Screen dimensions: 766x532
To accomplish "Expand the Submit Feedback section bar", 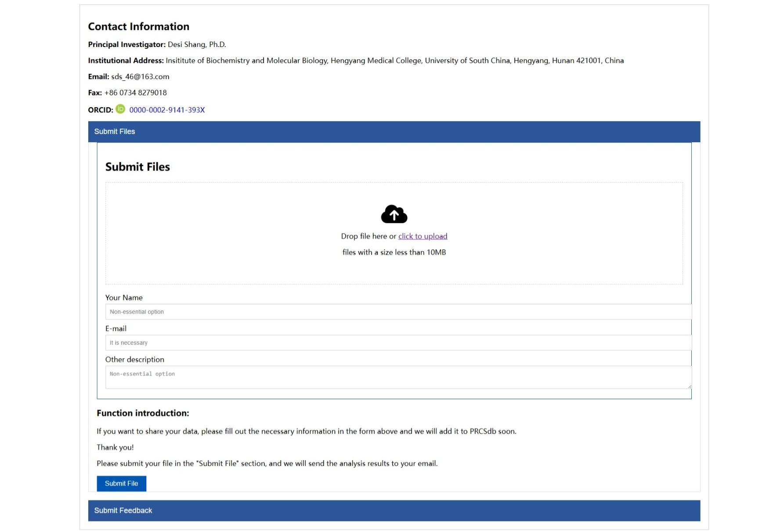I will [x=394, y=510].
